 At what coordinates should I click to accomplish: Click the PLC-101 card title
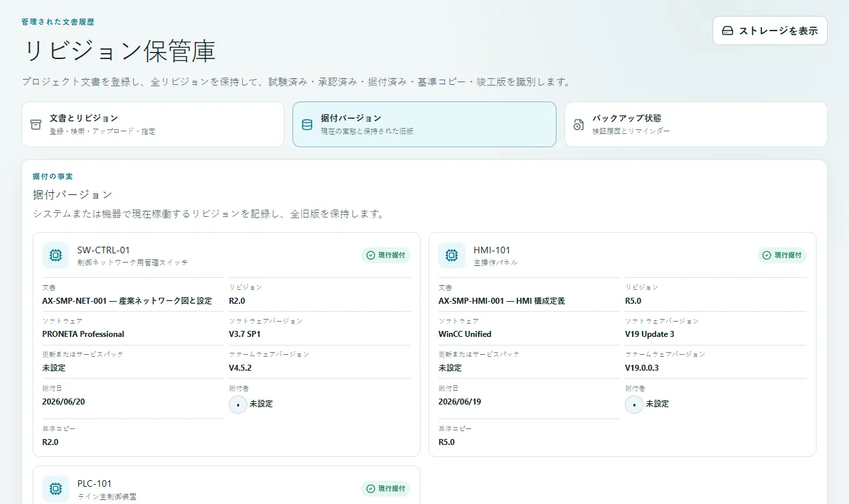click(x=95, y=483)
